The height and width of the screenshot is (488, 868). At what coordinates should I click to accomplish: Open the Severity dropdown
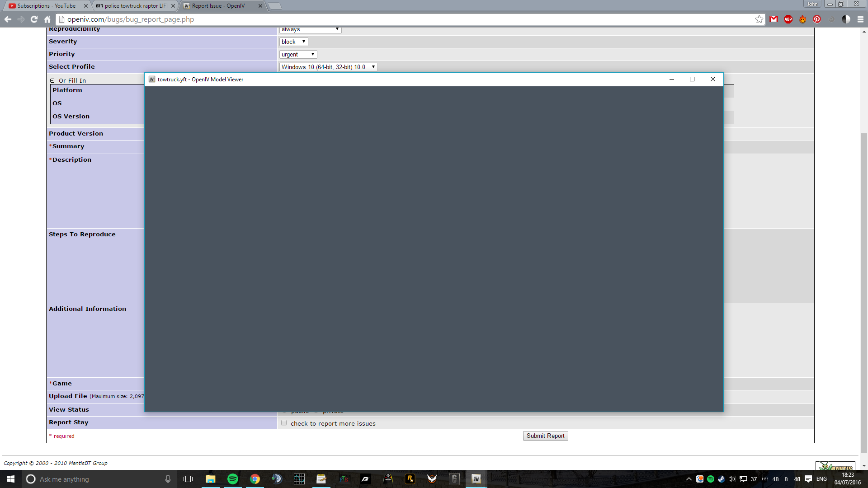[293, 42]
